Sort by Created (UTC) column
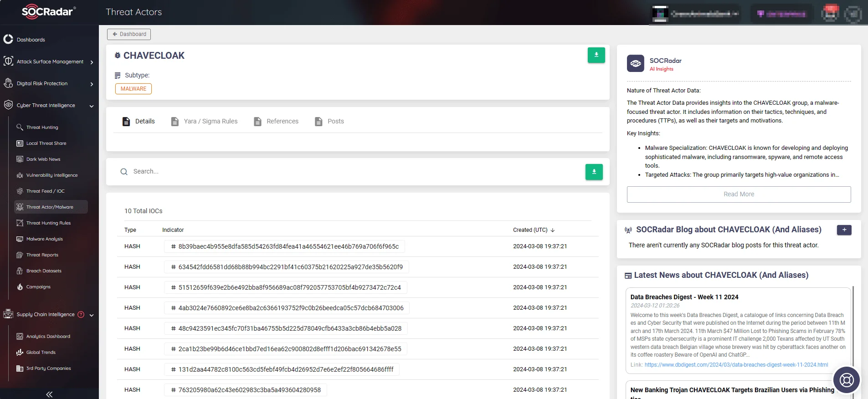868x399 pixels. click(x=534, y=230)
